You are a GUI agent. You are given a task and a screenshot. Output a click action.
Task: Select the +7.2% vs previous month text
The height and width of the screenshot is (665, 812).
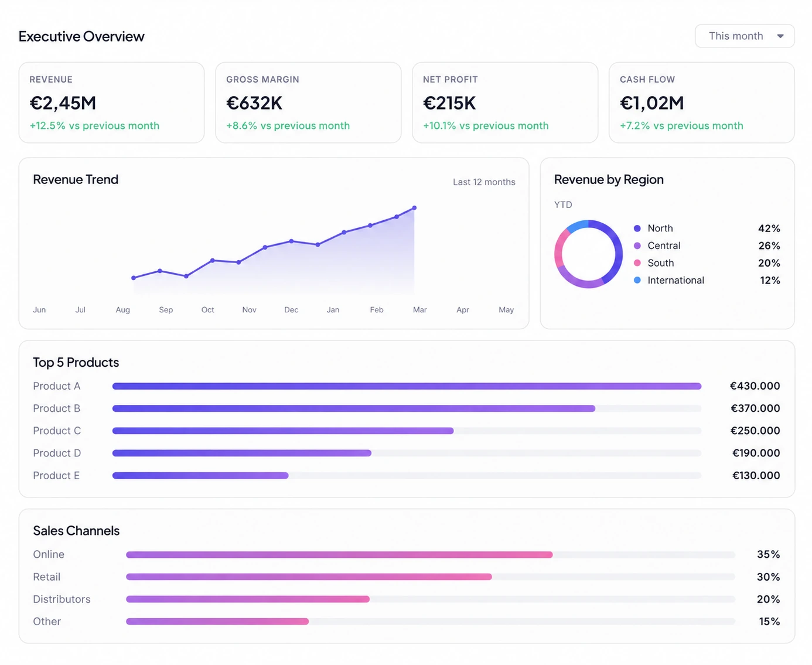681,125
